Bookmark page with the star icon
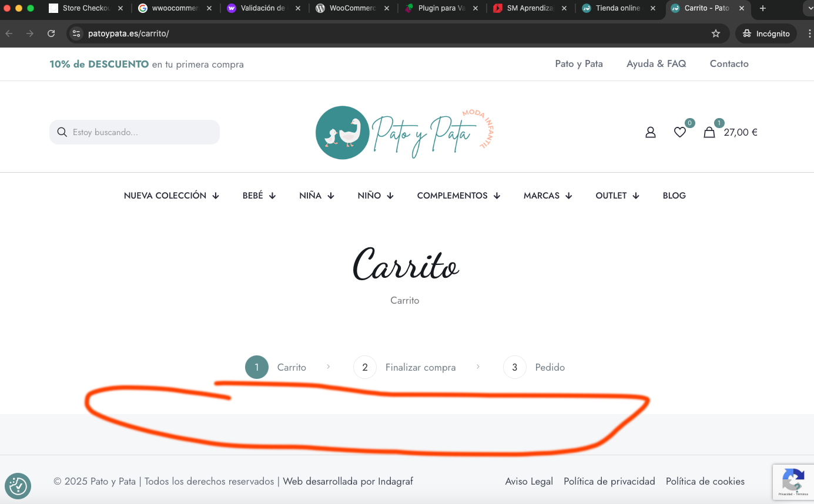Screen dimensions: 814x504 [x=716, y=33]
